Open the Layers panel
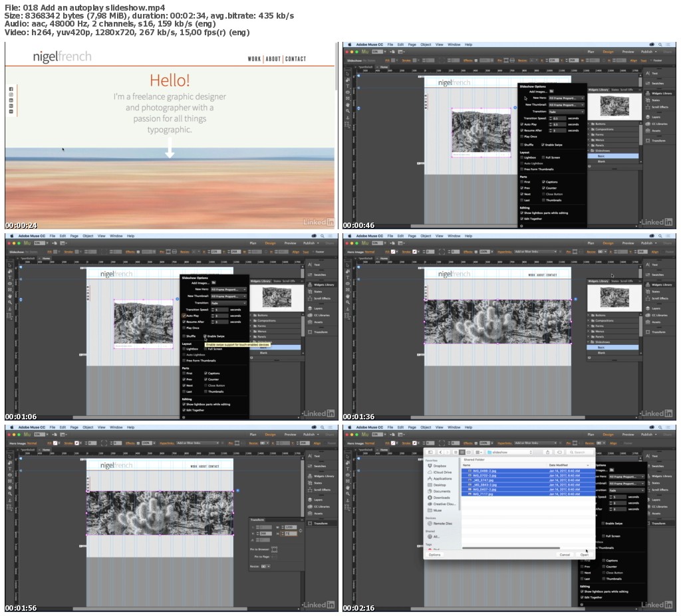The height and width of the screenshot is (616, 681). point(658,116)
